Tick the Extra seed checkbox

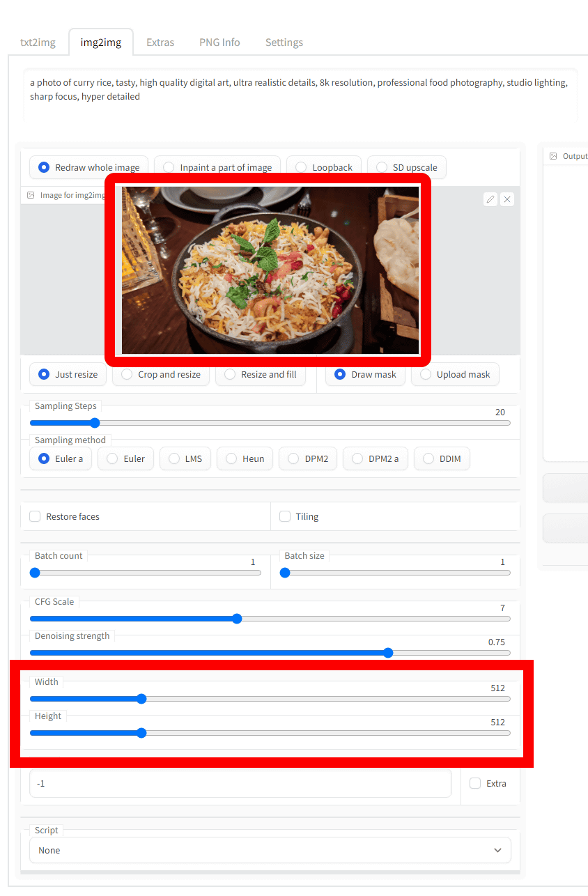[x=475, y=783]
